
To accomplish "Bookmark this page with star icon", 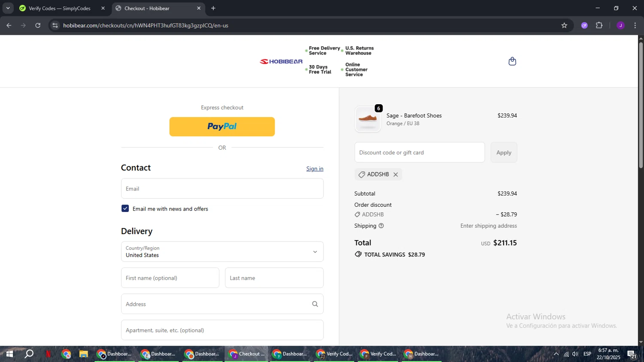I will [x=564, y=25].
